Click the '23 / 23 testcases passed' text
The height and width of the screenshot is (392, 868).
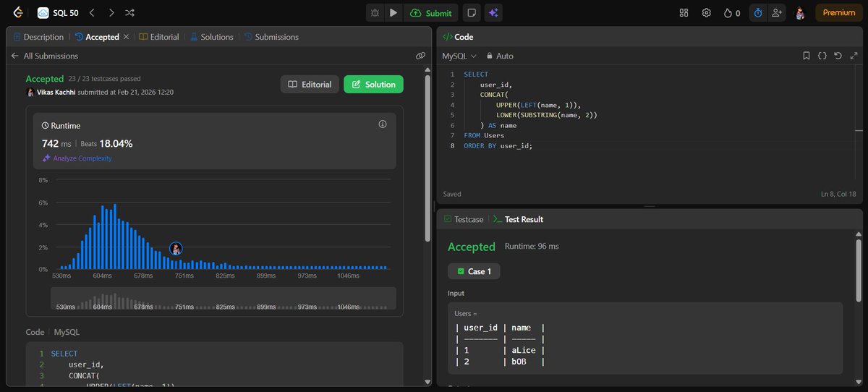pos(104,79)
